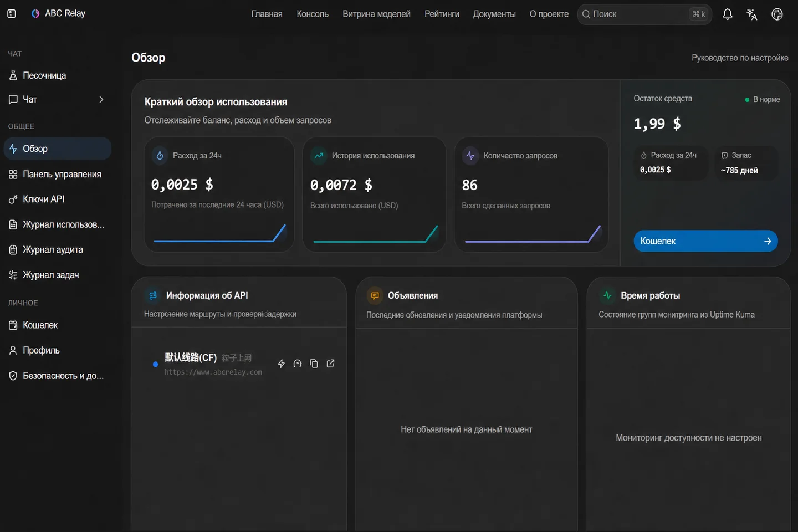
Task: Click the droplet icon in balance panel
Action: click(x=644, y=156)
